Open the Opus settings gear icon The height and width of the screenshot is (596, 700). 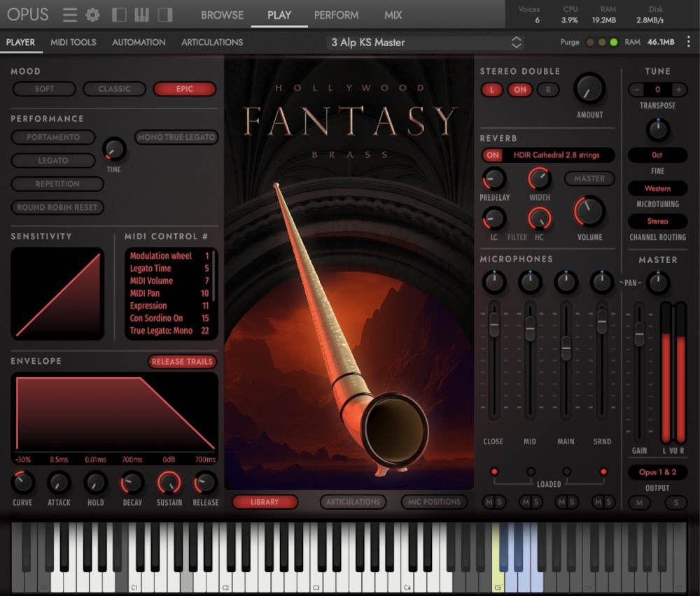coord(92,14)
